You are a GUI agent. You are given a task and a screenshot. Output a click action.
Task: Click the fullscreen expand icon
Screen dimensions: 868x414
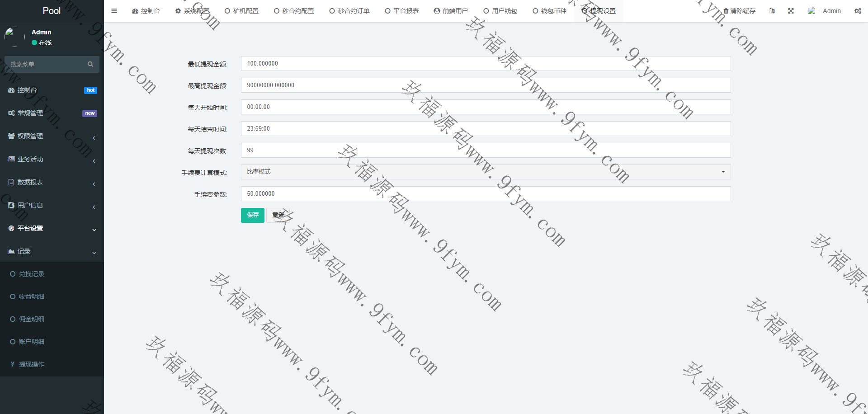point(791,11)
